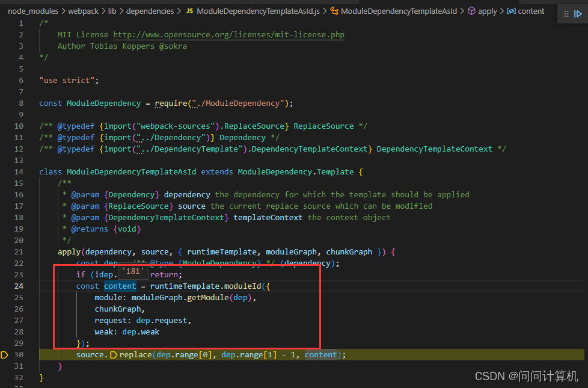
Task: Click class name ModuleDependencyTemplateAsId on line 14
Action: click(131, 172)
